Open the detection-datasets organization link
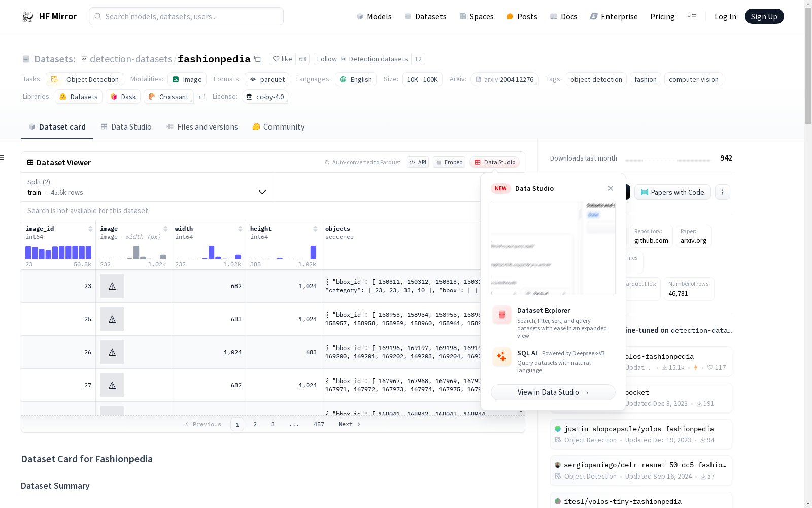 tap(131, 59)
